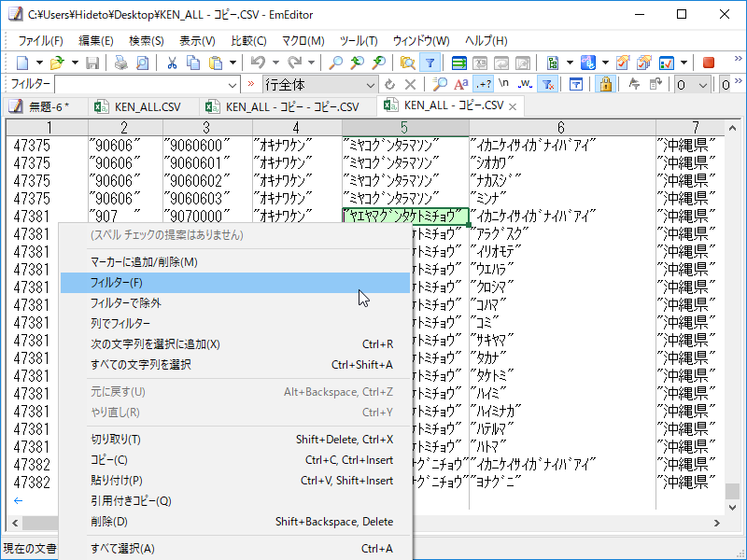Click the Refresh filter icon
The image size is (747, 560).
click(389, 85)
